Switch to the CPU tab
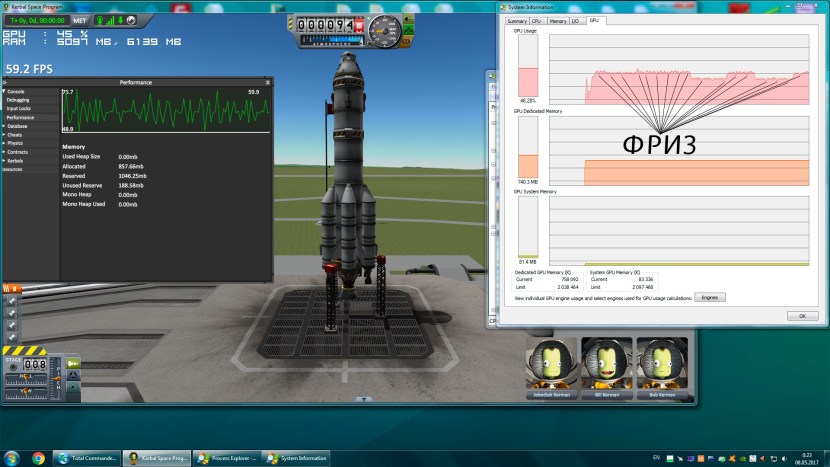The width and height of the screenshot is (830, 467). (537, 20)
